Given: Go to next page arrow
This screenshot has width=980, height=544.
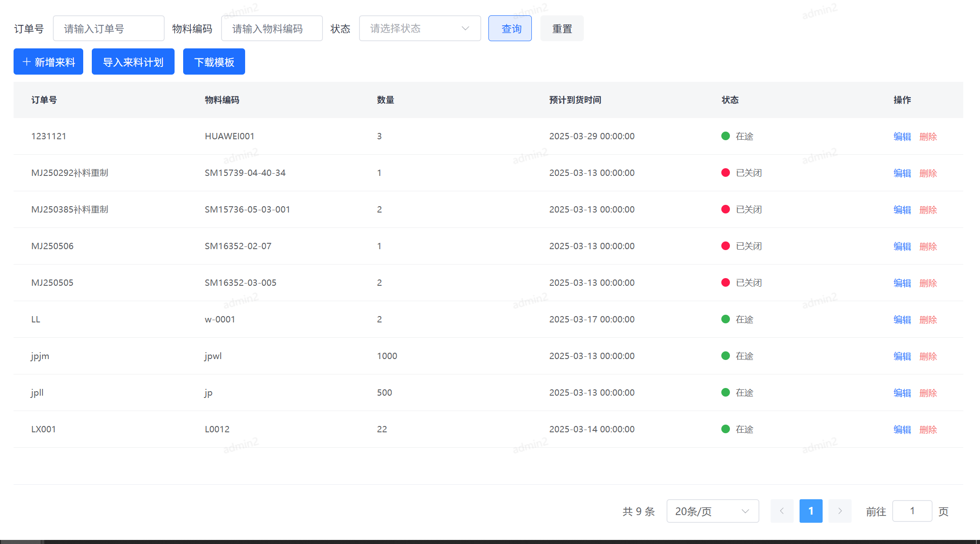Looking at the screenshot, I should tap(840, 511).
